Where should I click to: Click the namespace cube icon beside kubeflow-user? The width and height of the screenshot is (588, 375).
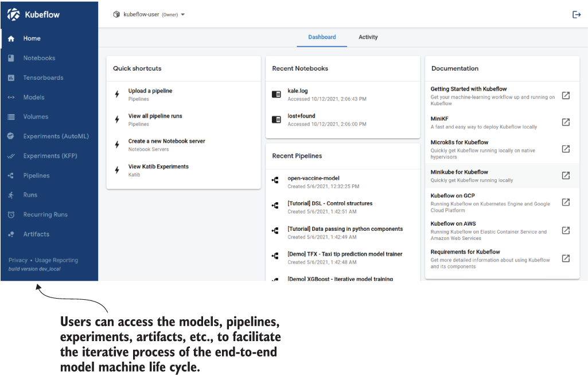[x=116, y=14]
